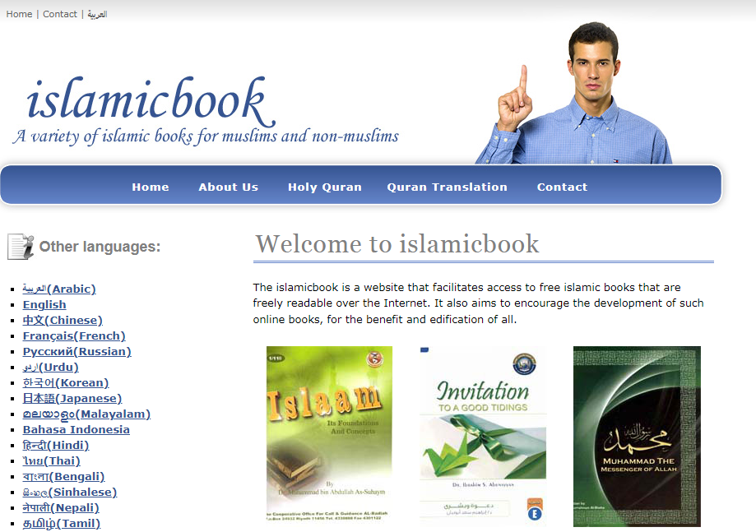Select the Urdu language link
This screenshot has width=756, height=532.
coord(50,367)
